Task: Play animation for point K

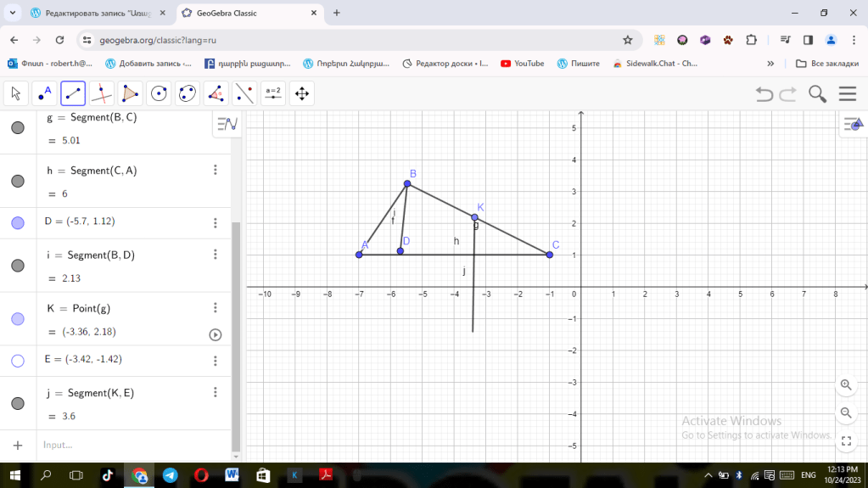Action: point(216,334)
